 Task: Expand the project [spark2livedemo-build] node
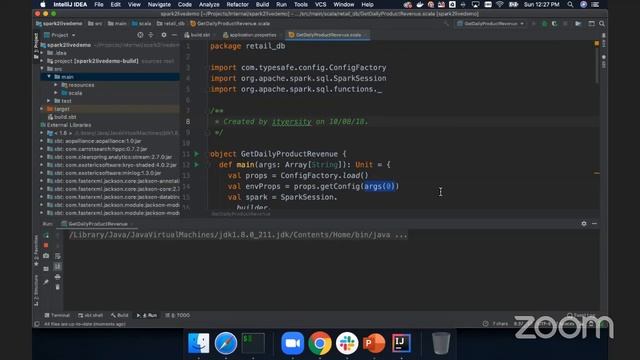42,61
